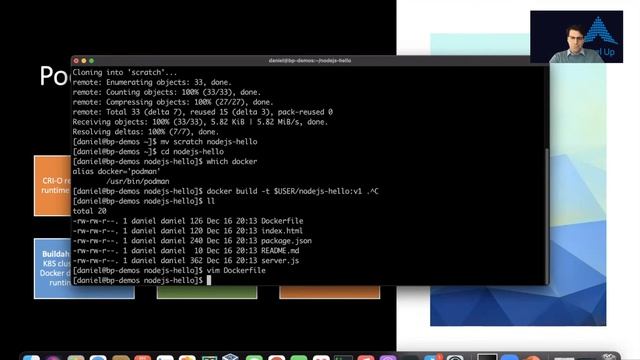
Task: Click the presenter webcam thumbnail
Action: tap(576, 37)
